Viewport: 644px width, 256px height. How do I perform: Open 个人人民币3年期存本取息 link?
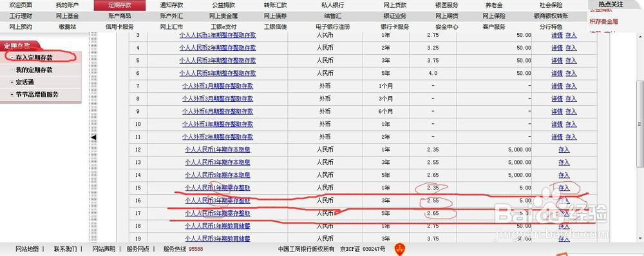pos(218,162)
